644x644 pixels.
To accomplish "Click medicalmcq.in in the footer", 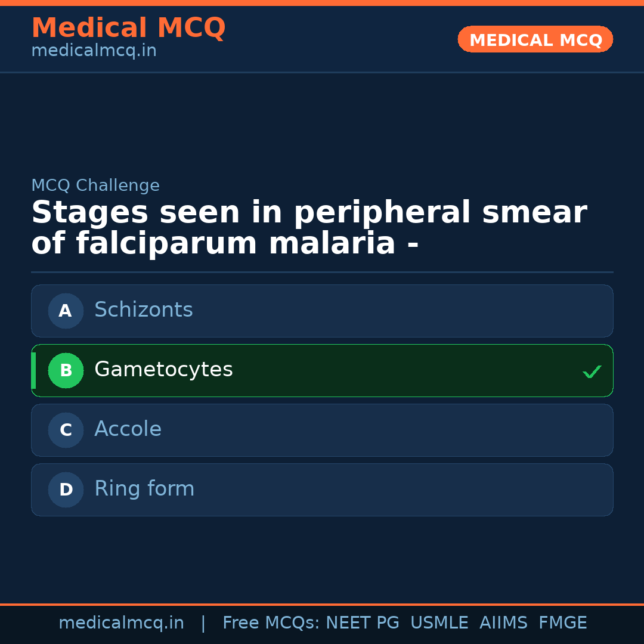I will click(x=121, y=623).
